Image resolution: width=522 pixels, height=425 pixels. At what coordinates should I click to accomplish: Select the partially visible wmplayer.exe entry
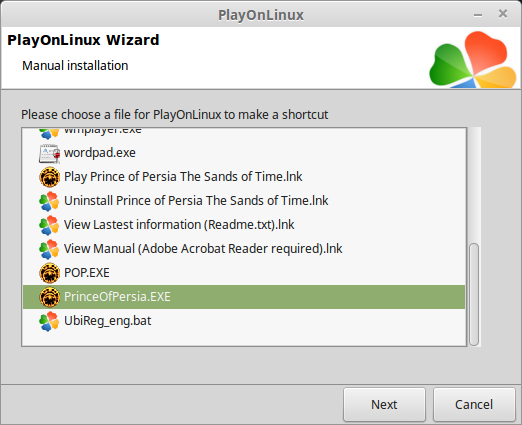pos(103,131)
